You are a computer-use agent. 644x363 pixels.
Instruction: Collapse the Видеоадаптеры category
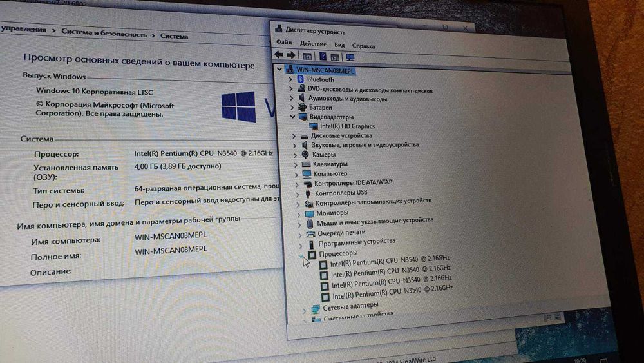pyautogui.click(x=292, y=117)
